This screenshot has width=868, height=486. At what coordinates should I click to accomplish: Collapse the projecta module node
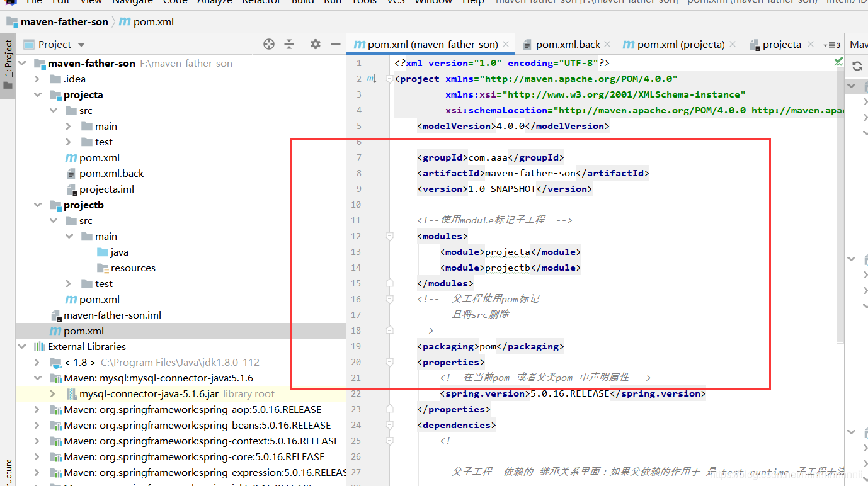click(37, 95)
